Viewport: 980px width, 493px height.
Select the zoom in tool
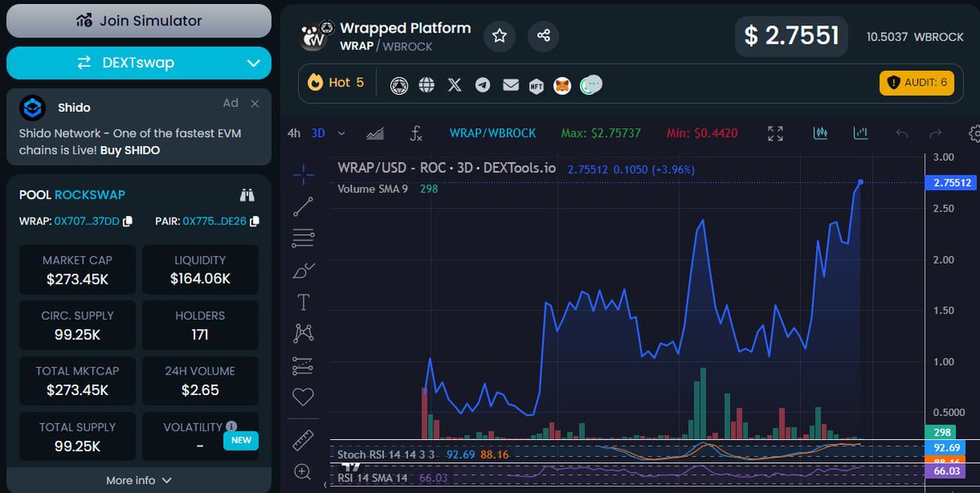pyautogui.click(x=303, y=472)
